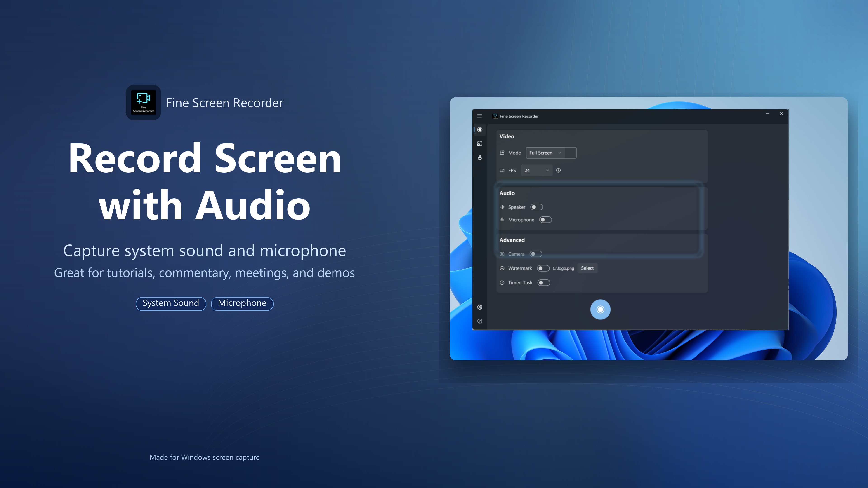
Task: Click the Audio section heading
Action: tap(507, 193)
